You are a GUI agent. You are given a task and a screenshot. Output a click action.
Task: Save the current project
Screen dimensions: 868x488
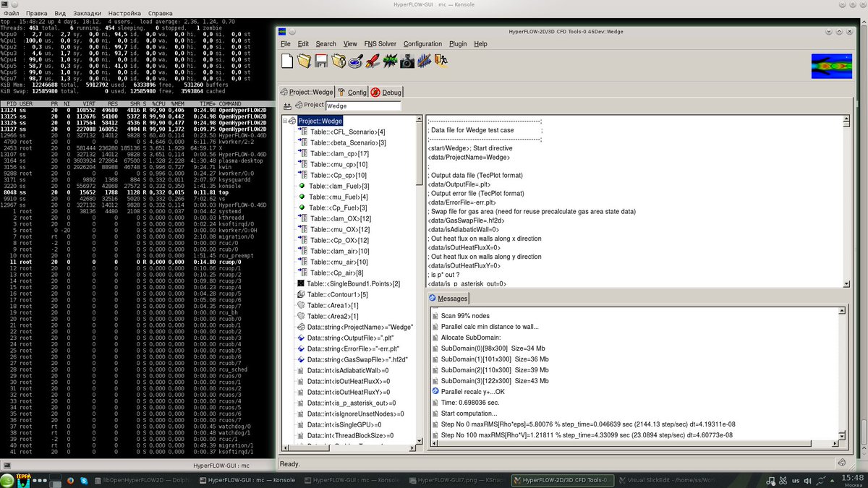pos(320,61)
